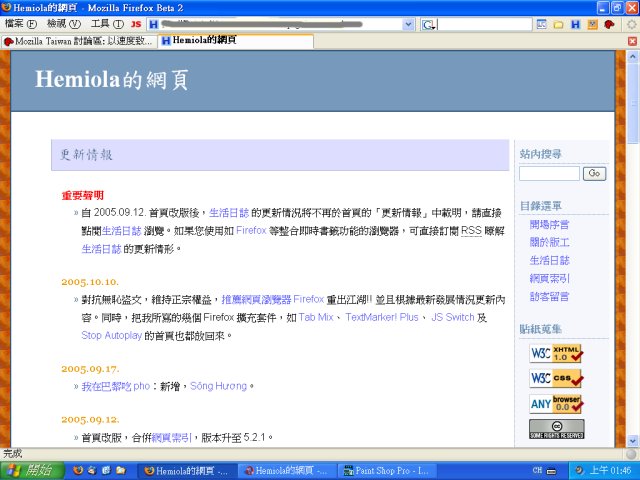Open the 檔案 (F) menu
Screen dimensions: 640x480
[x=20, y=24]
